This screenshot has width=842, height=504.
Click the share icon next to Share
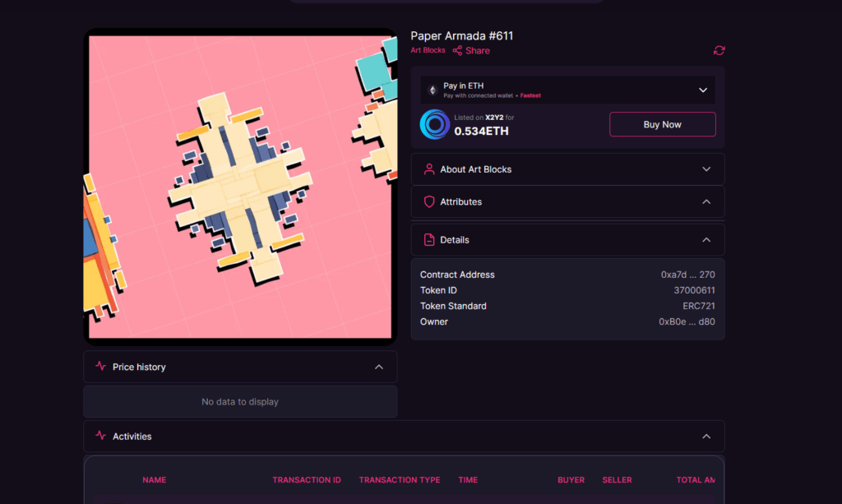click(457, 51)
